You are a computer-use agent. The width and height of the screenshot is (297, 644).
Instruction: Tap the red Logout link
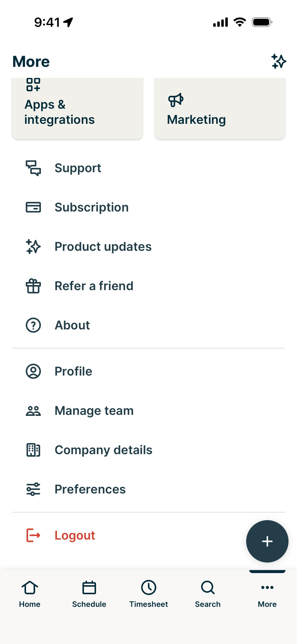75,535
